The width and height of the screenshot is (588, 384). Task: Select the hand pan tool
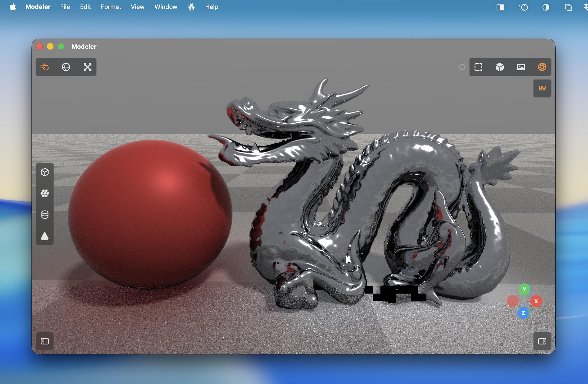coord(45,67)
